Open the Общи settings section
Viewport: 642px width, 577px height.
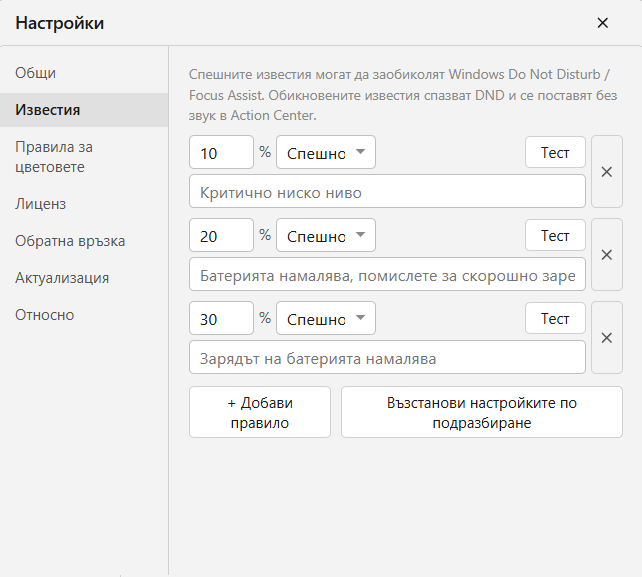[84, 73]
